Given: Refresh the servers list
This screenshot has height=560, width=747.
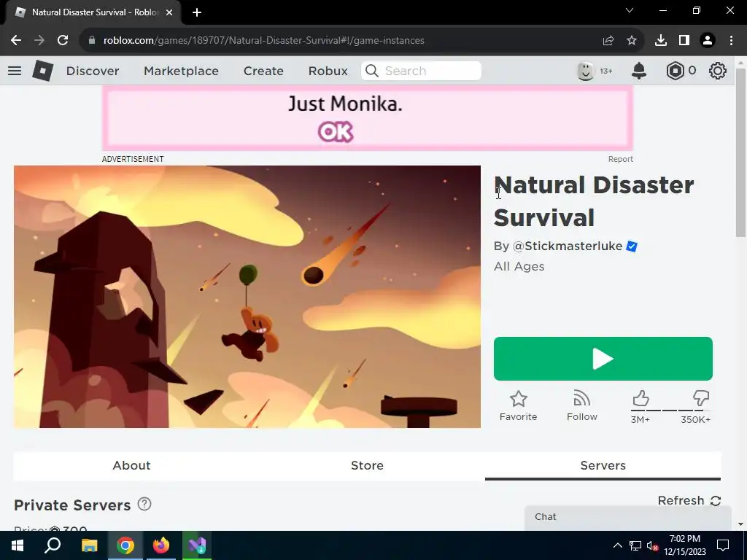Looking at the screenshot, I should 689,500.
